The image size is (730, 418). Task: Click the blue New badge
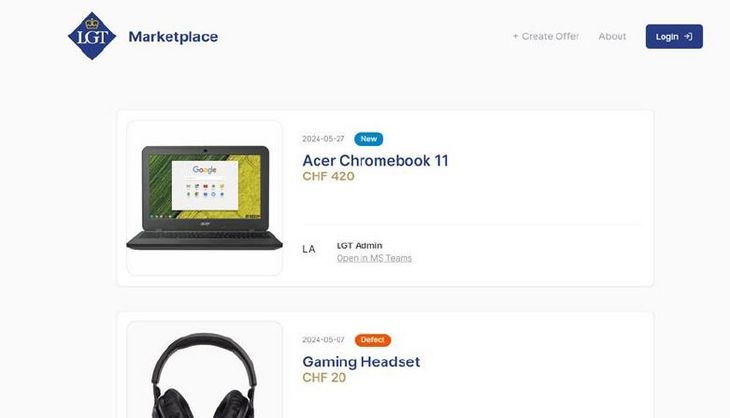pyautogui.click(x=369, y=139)
